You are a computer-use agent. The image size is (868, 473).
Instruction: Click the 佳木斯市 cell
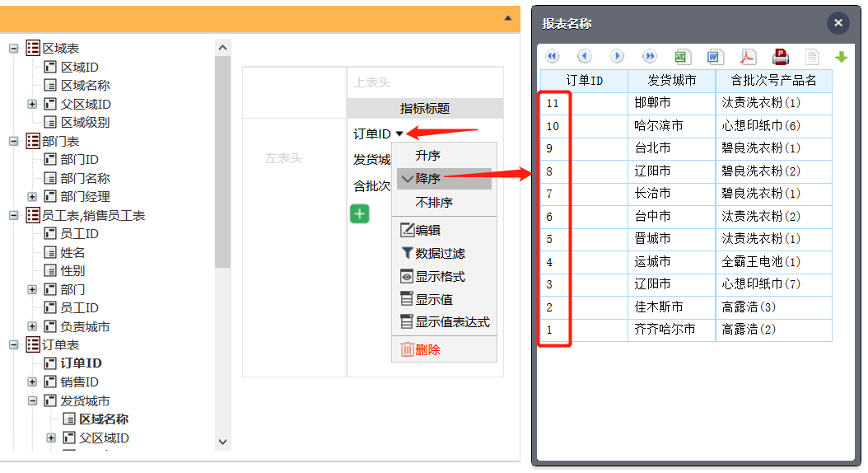[x=671, y=307]
